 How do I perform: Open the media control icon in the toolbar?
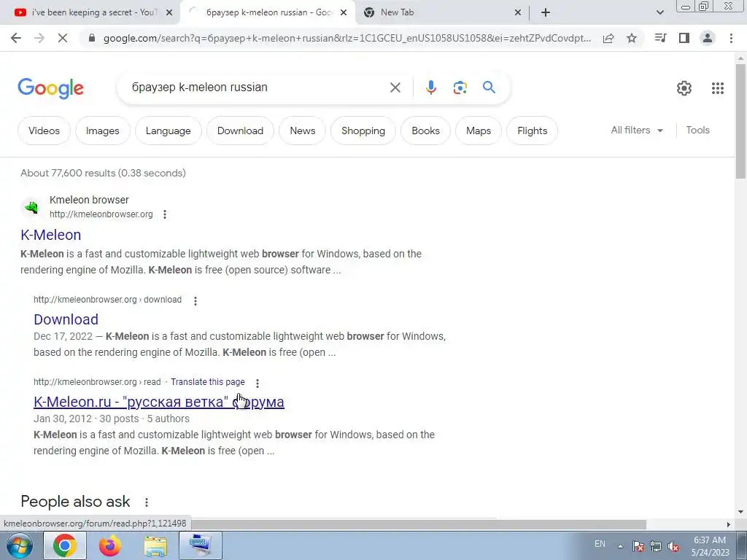661,38
